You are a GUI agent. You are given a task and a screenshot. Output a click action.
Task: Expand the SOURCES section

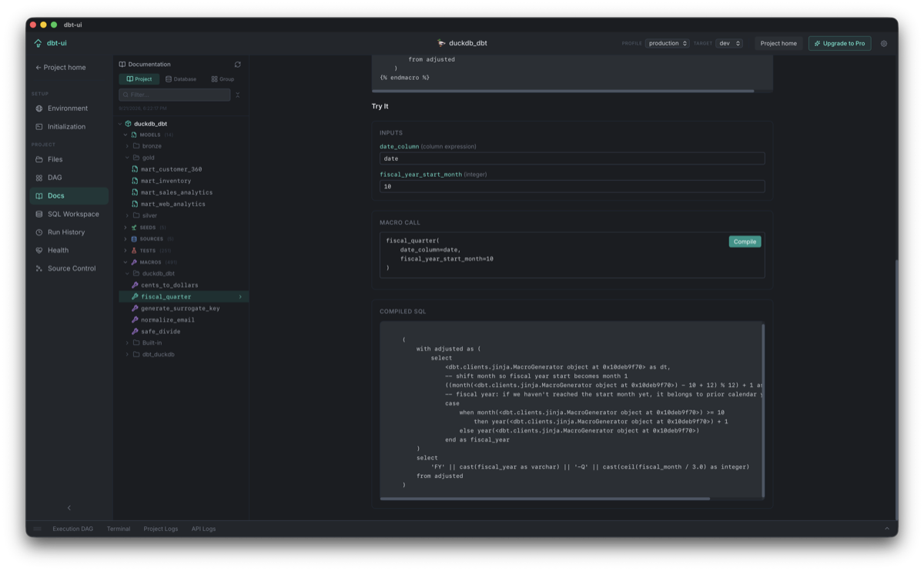point(126,239)
